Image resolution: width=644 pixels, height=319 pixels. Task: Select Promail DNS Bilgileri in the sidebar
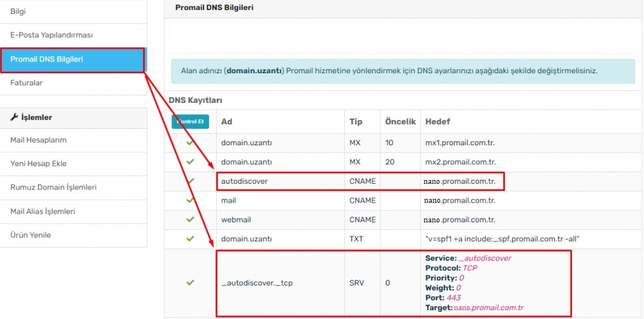point(47,59)
